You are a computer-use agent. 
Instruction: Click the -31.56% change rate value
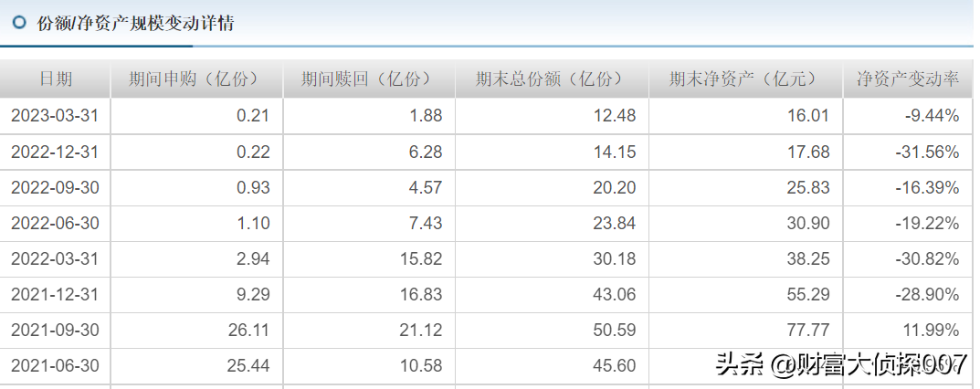(928, 152)
